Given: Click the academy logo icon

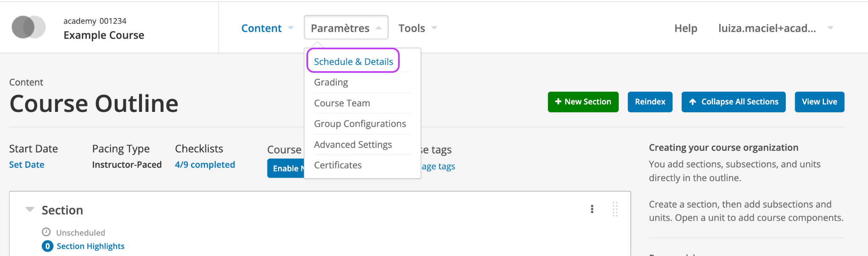Looking at the screenshot, I should (28, 27).
